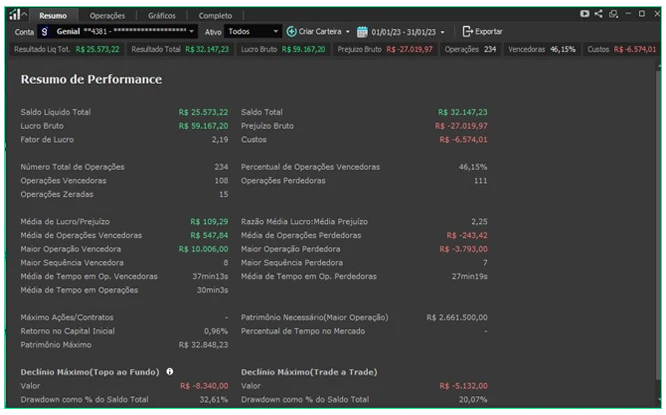This screenshot has height=415, width=666.
Task: Click the Saldo Total value in the table
Action: click(x=463, y=112)
